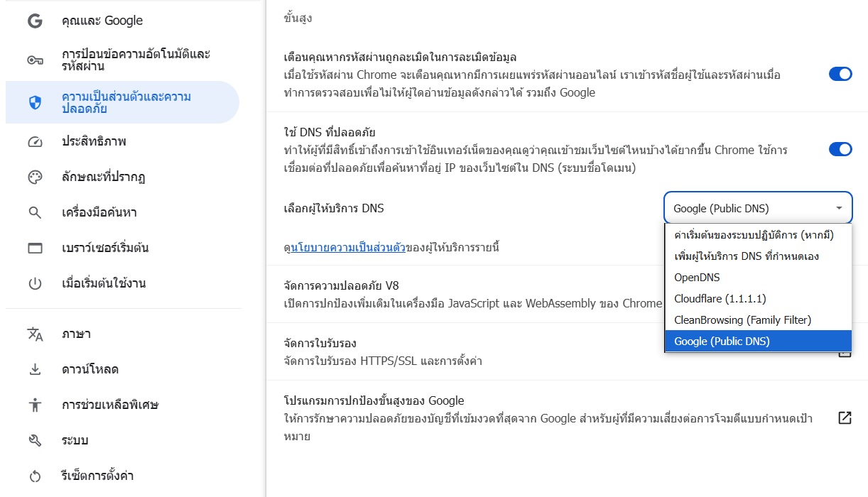Click the palette appearance icon

pos(35,177)
